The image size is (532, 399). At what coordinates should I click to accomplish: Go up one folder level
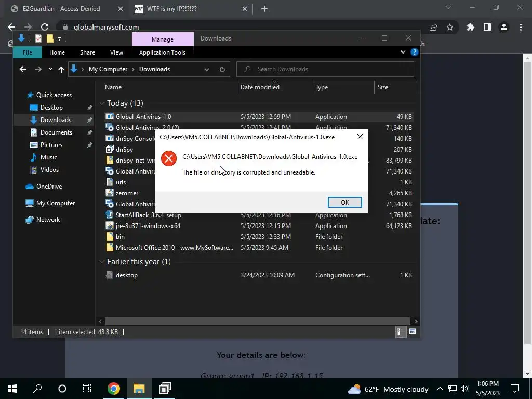pyautogui.click(x=61, y=69)
